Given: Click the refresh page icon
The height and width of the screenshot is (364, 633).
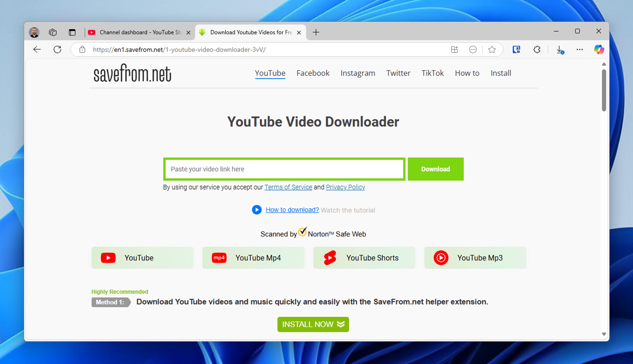Looking at the screenshot, I should tap(57, 49).
